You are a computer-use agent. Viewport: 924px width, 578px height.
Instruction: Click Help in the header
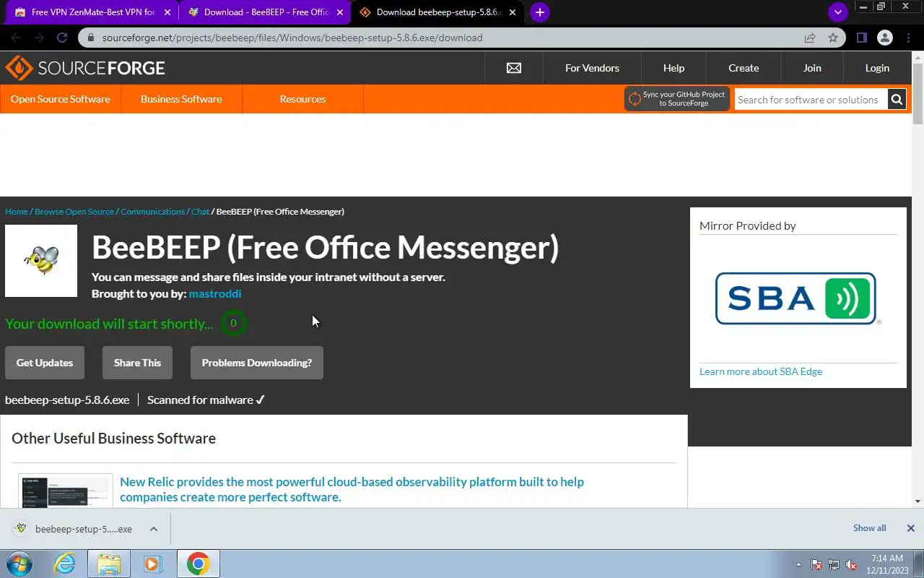674,68
